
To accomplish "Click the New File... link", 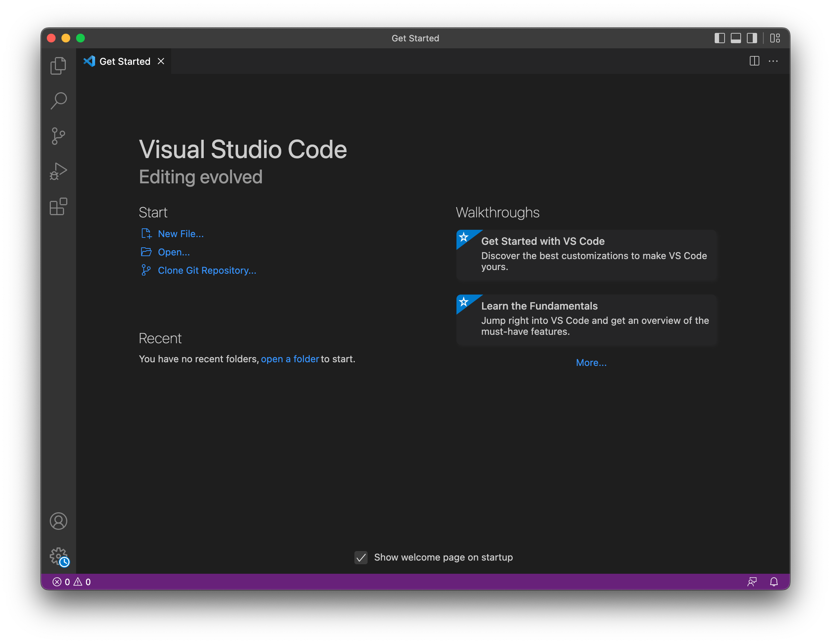I will click(x=180, y=234).
